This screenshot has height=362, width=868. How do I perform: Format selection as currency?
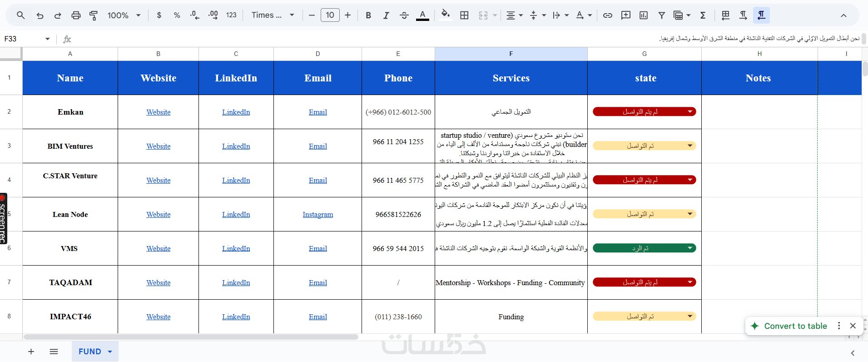coord(159,15)
